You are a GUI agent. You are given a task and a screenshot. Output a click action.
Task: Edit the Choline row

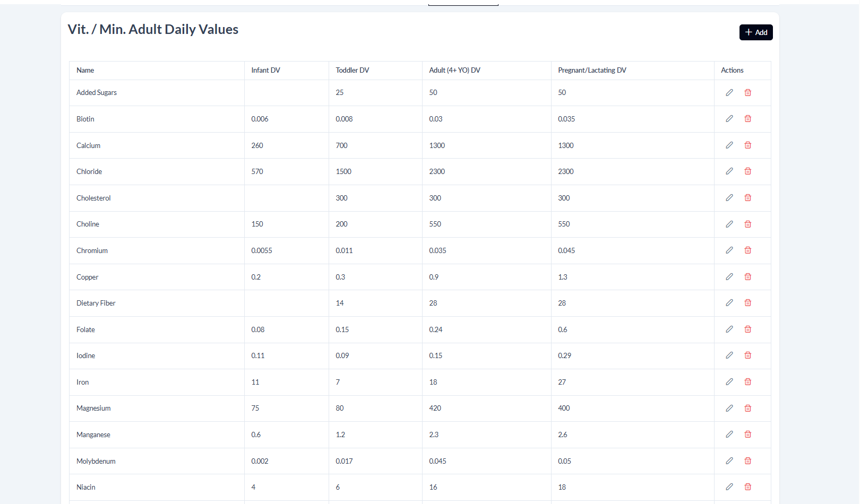[x=729, y=224]
